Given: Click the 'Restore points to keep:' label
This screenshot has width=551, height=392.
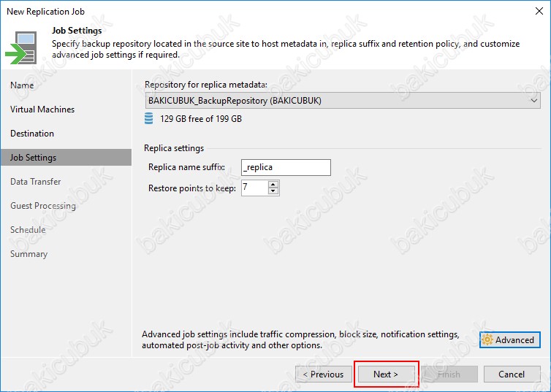Looking at the screenshot, I should coord(192,188).
